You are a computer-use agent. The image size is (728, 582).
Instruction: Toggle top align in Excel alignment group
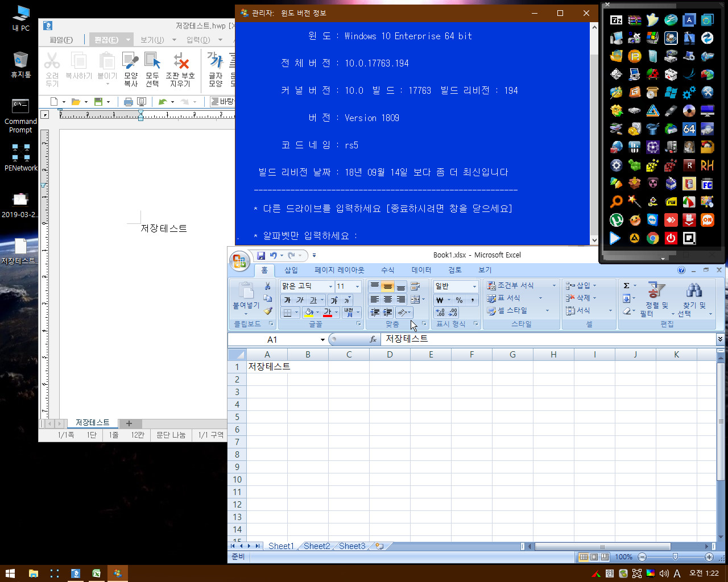[374, 286]
